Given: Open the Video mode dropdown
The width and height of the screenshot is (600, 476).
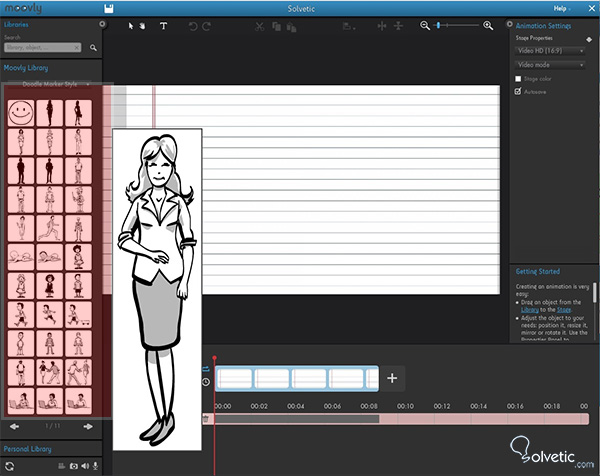Looking at the screenshot, I should pyautogui.click(x=549, y=64).
